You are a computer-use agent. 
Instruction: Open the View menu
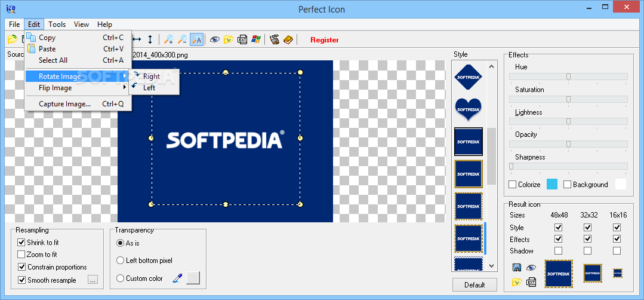[x=81, y=25]
